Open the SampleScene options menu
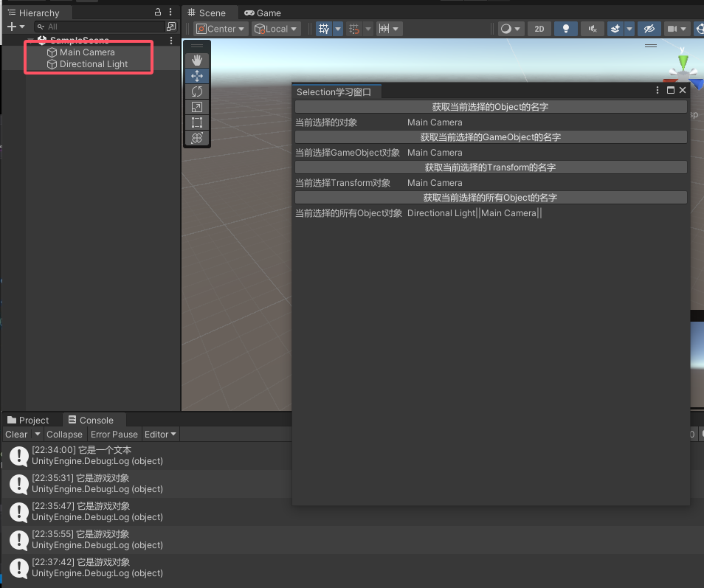The height and width of the screenshot is (588, 704). click(x=171, y=41)
